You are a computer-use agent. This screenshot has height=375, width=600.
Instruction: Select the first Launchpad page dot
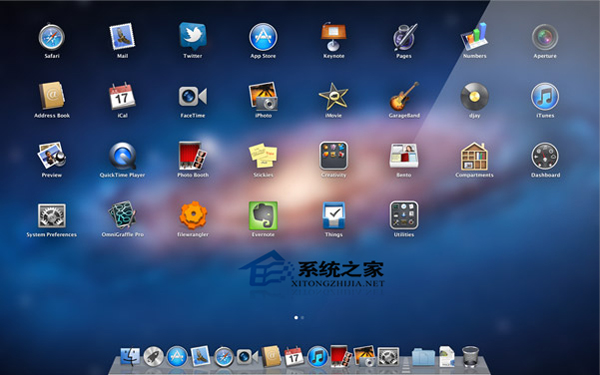[x=296, y=318]
